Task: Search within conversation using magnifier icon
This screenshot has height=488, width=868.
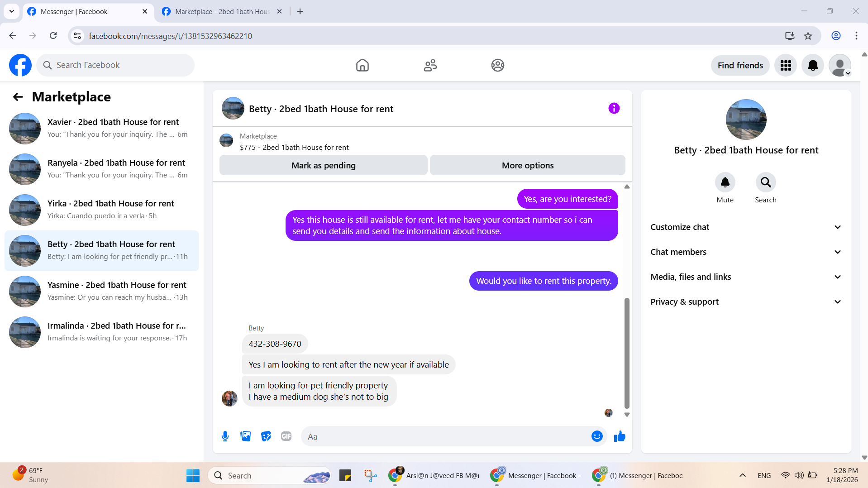Action: click(766, 182)
